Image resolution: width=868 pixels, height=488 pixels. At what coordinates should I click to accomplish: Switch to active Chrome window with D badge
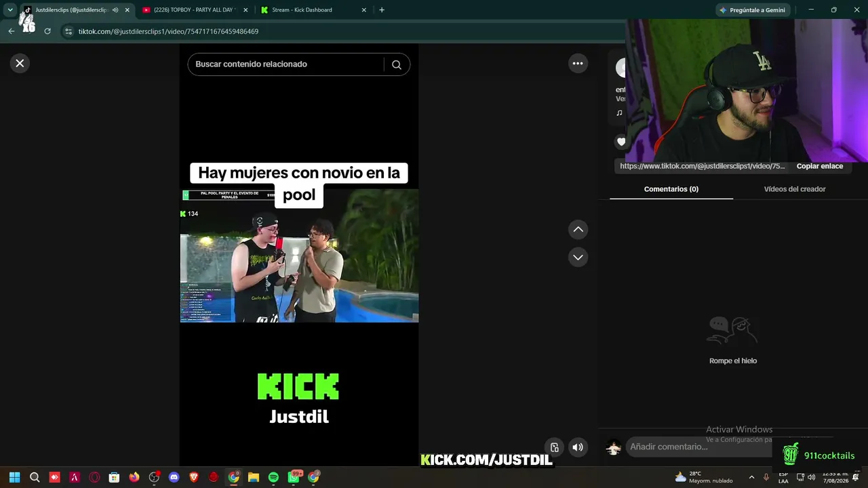pos(233,477)
